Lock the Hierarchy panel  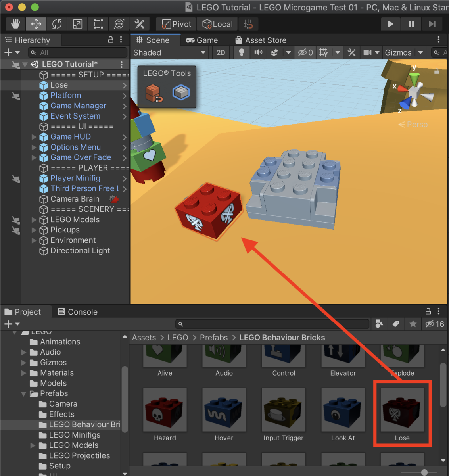111,40
